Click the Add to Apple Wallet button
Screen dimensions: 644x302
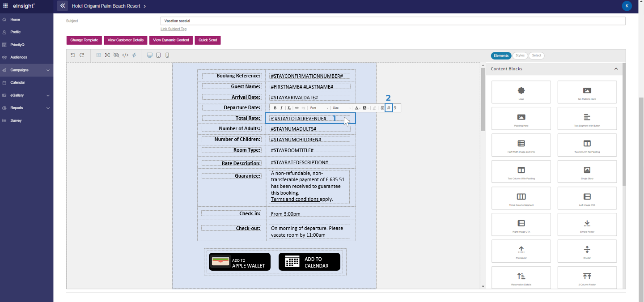tap(240, 262)
